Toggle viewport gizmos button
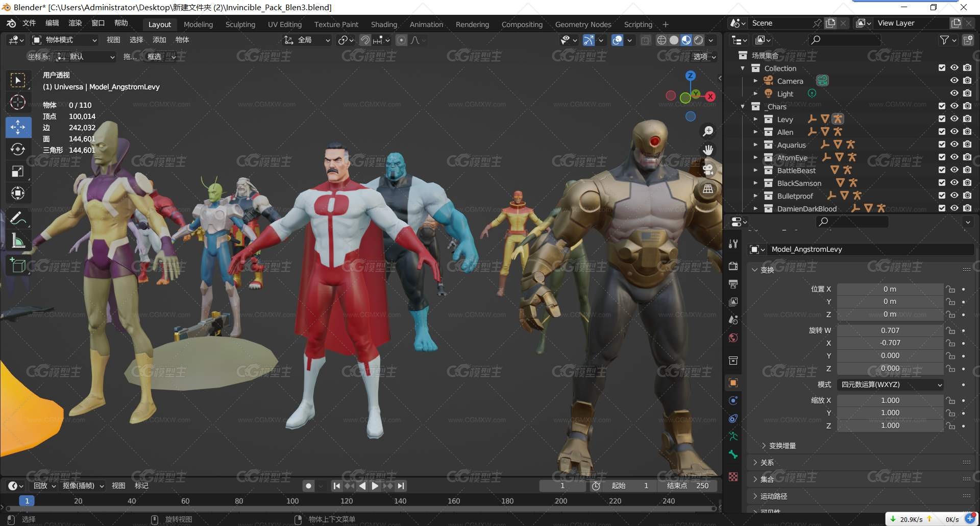The height and width of the screenshot is (526, 980). 589,40
